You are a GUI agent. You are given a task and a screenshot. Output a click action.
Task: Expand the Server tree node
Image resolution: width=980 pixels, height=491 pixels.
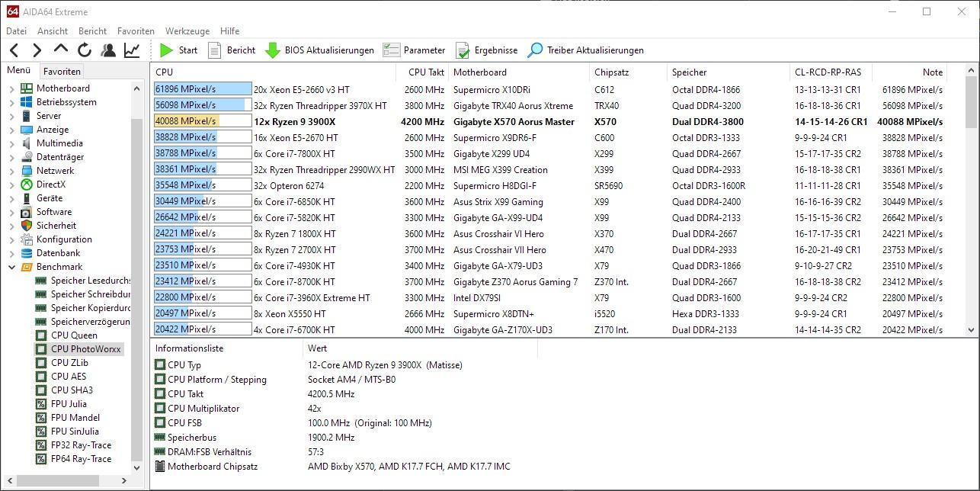point(11,116)
